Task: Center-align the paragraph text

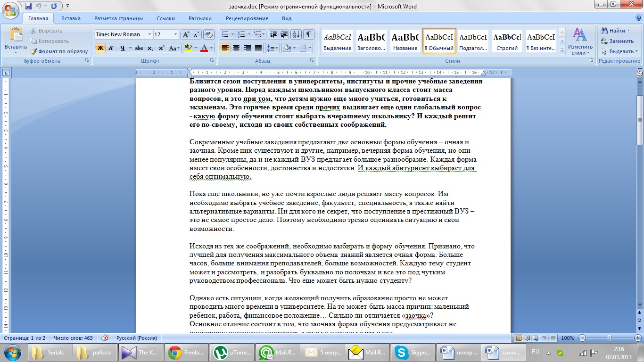Action: coord(236,48)
